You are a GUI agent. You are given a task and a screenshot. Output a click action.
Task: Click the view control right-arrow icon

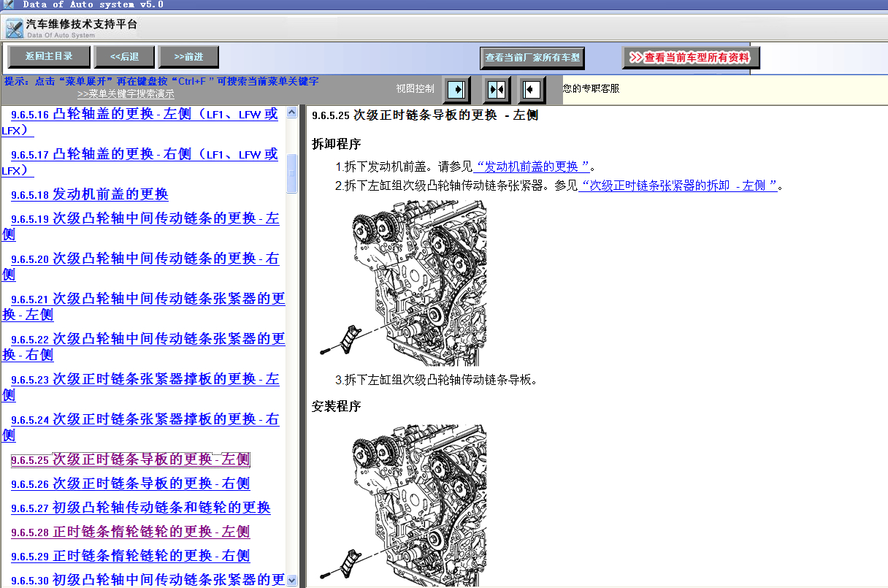pyautogui.click(x=458, y=90)
